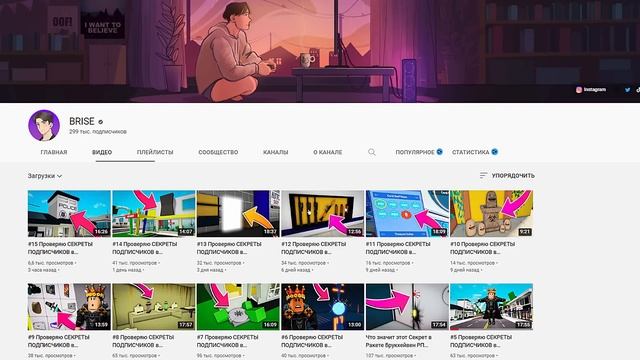Open thumbnail of video #8 with 17:57 duration

[x=153, y=307]
